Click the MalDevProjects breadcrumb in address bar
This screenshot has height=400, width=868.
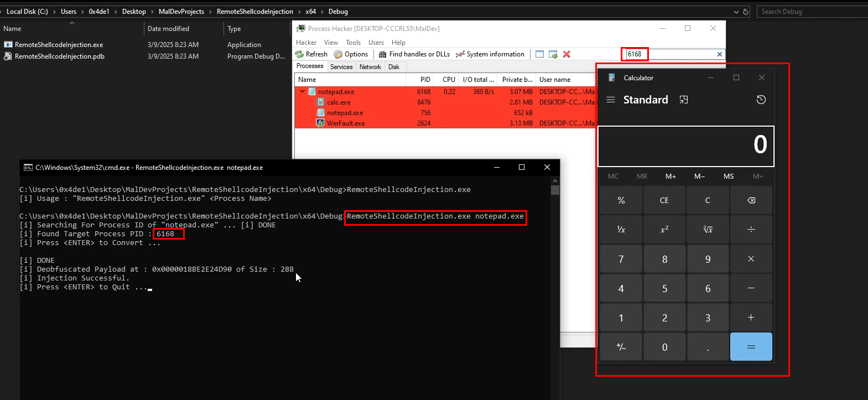pos(181,12)
